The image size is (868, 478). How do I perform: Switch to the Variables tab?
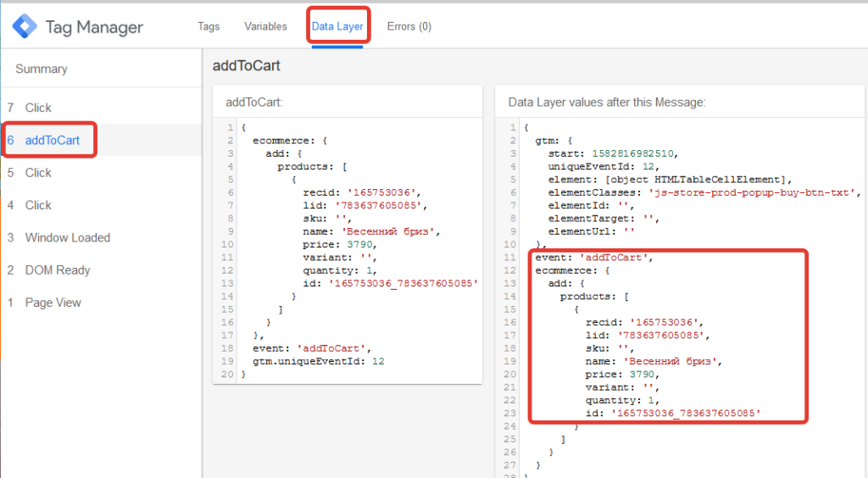[265, 26]
